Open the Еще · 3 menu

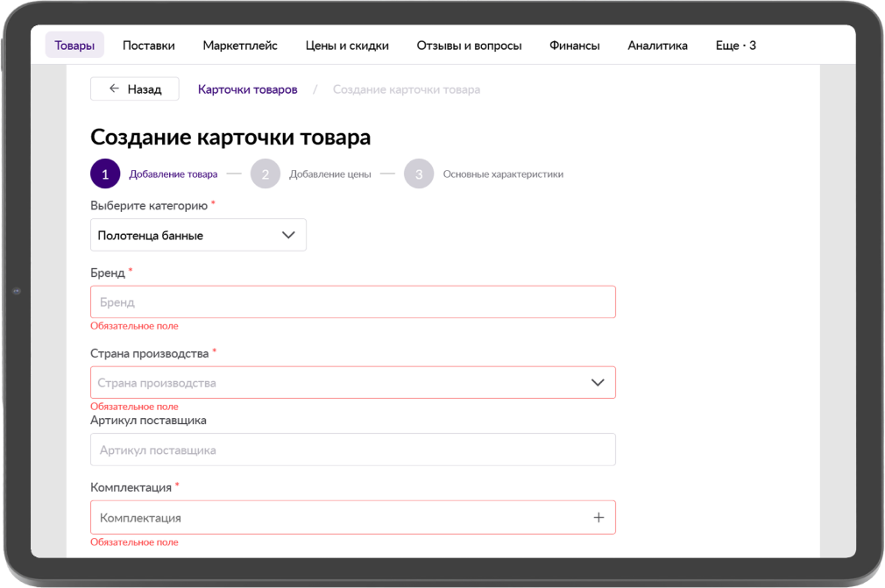(735, 46)
